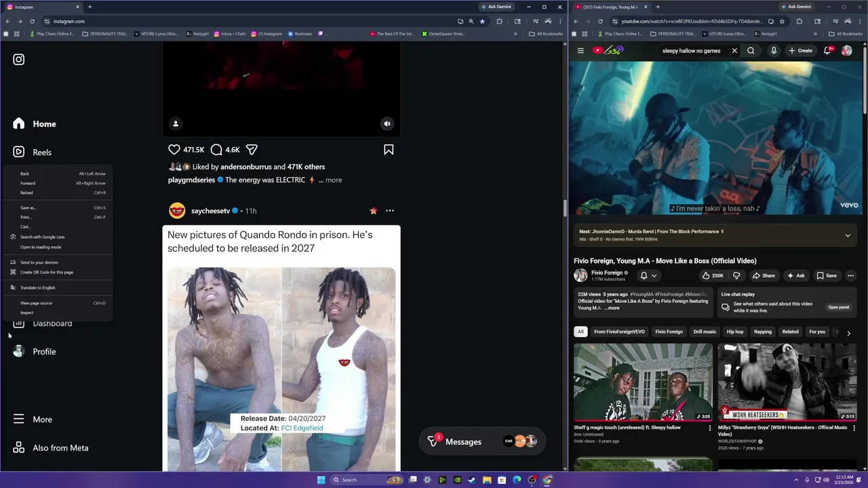Select Reload in context menu
Viewport: 868px width, 488px height.
coord(58,193)
